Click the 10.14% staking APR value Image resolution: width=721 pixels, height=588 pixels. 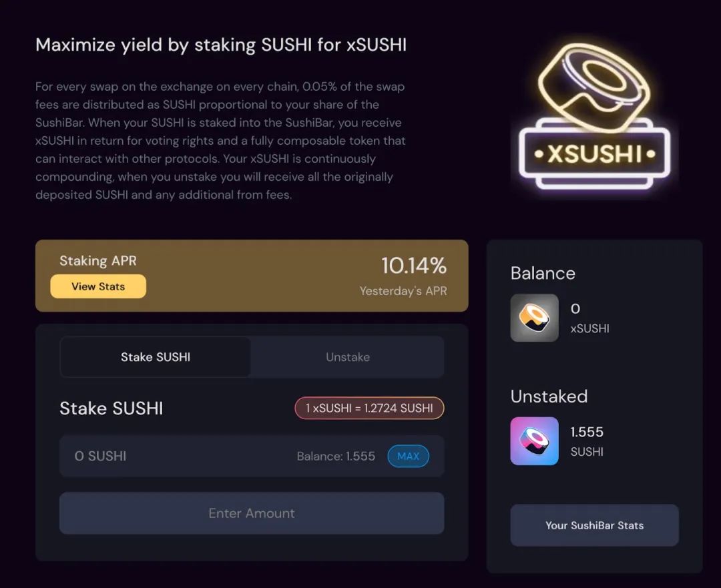413,266
